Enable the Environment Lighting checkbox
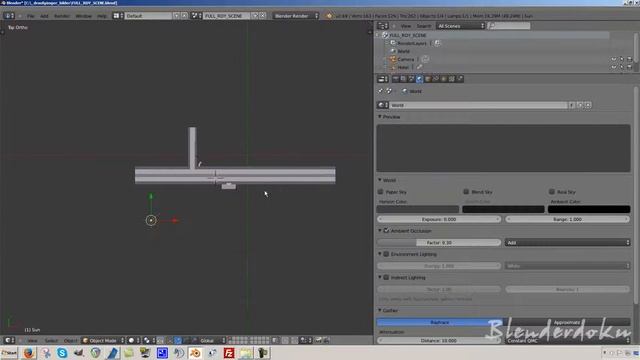Screen dimensions: 640x360 point(386,254)
